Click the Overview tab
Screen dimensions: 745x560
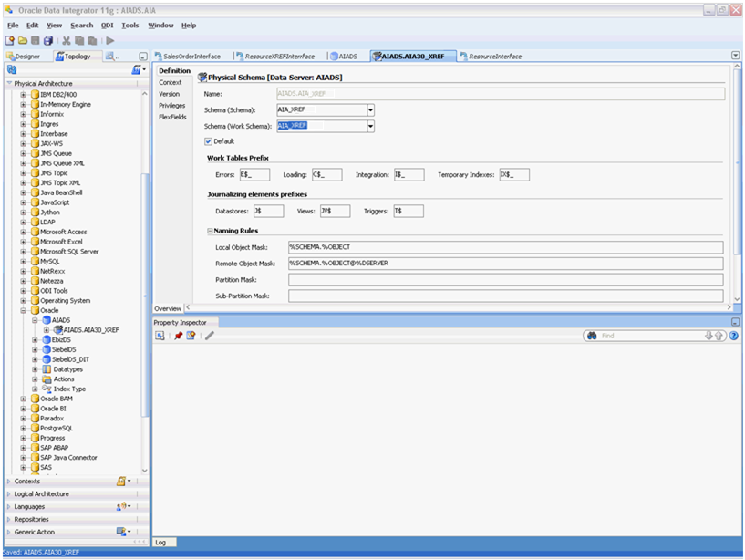[168, 308]
